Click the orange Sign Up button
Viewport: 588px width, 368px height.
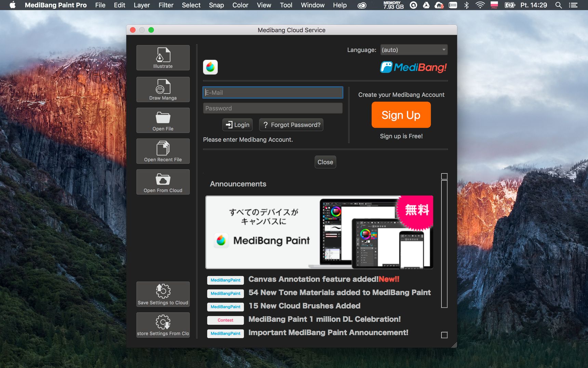coord(401,115)
